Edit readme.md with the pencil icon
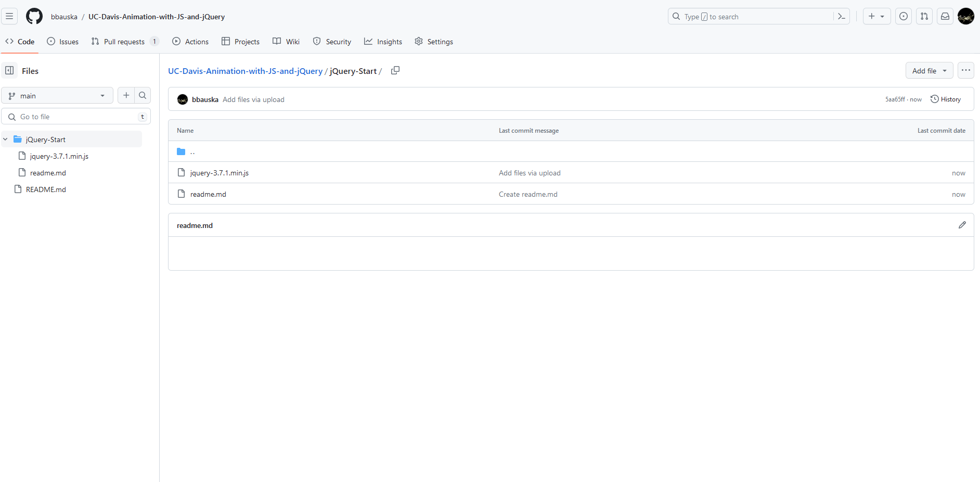Viewport: 980px width, 482px height. coord(962,225)
